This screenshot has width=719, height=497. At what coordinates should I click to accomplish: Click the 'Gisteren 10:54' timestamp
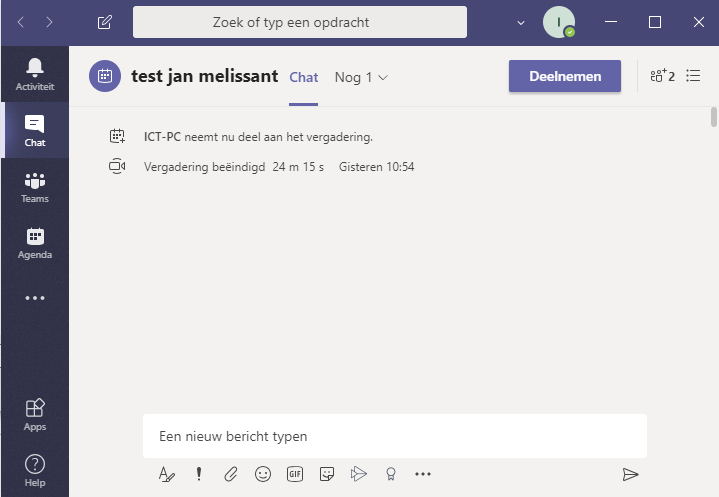pyautogui.click(x=376, y=167)
